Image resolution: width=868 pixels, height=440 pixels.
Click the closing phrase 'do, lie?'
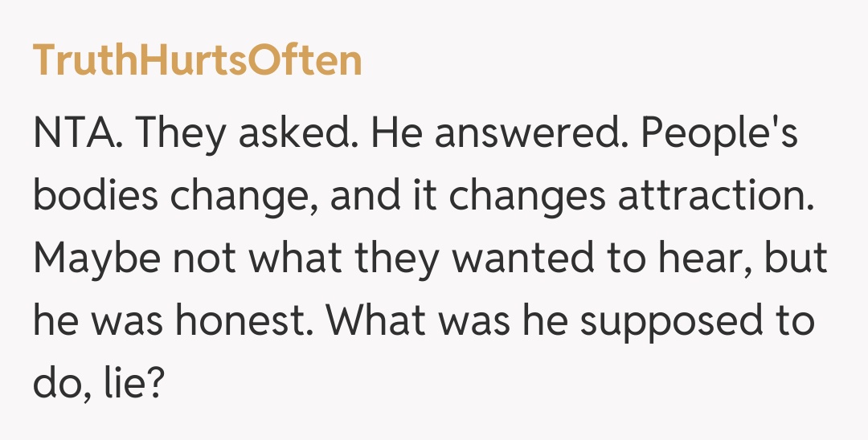(100, 384)
